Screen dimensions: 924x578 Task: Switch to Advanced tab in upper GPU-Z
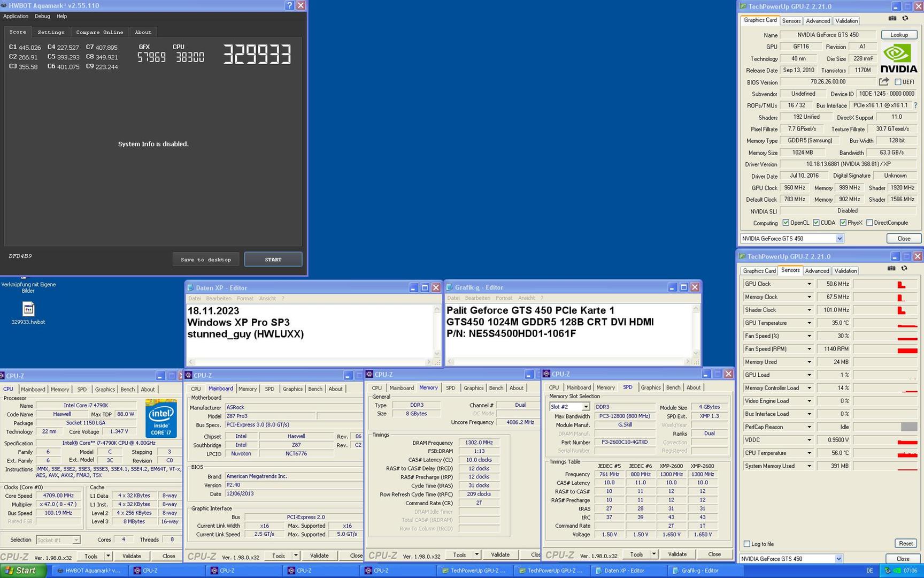coord(818,21)
